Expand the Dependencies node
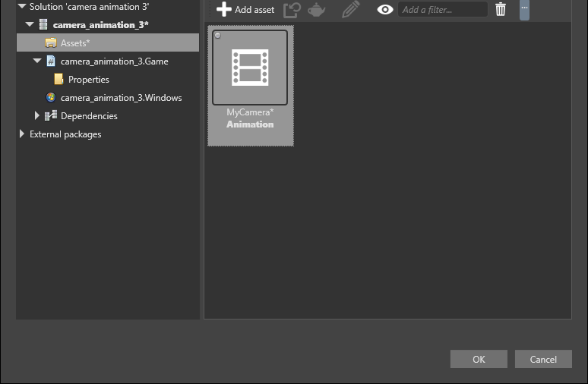The width and height of the screenshot is (588, 384). pyautogui.click(x=36, y=115)
